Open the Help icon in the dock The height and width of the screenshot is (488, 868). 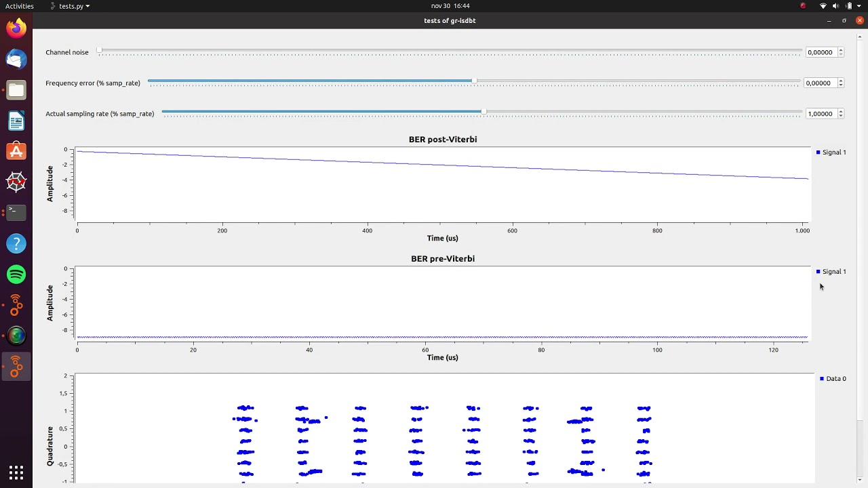(16, 243)
